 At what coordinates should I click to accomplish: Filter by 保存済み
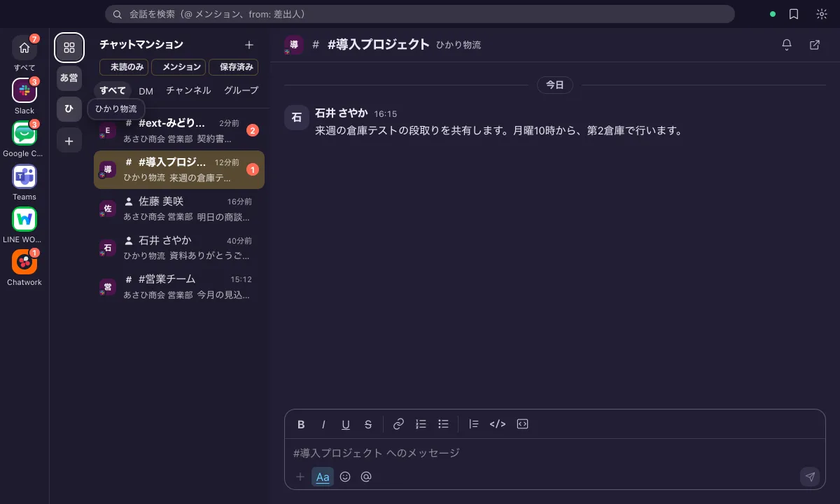pos(234,67)
